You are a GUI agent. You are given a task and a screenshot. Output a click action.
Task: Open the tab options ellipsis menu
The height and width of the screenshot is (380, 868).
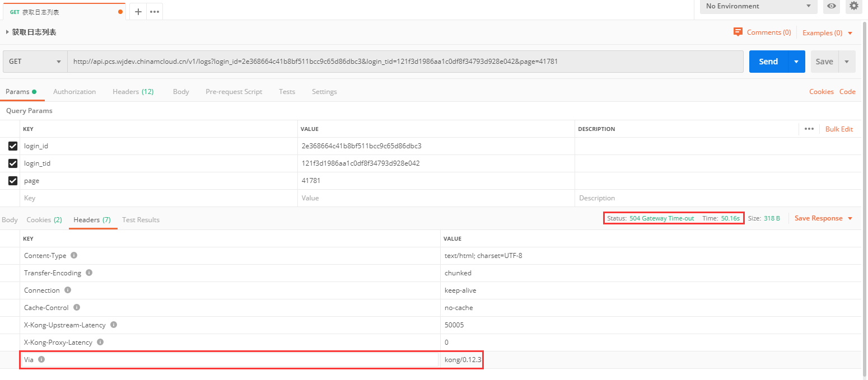155,12
